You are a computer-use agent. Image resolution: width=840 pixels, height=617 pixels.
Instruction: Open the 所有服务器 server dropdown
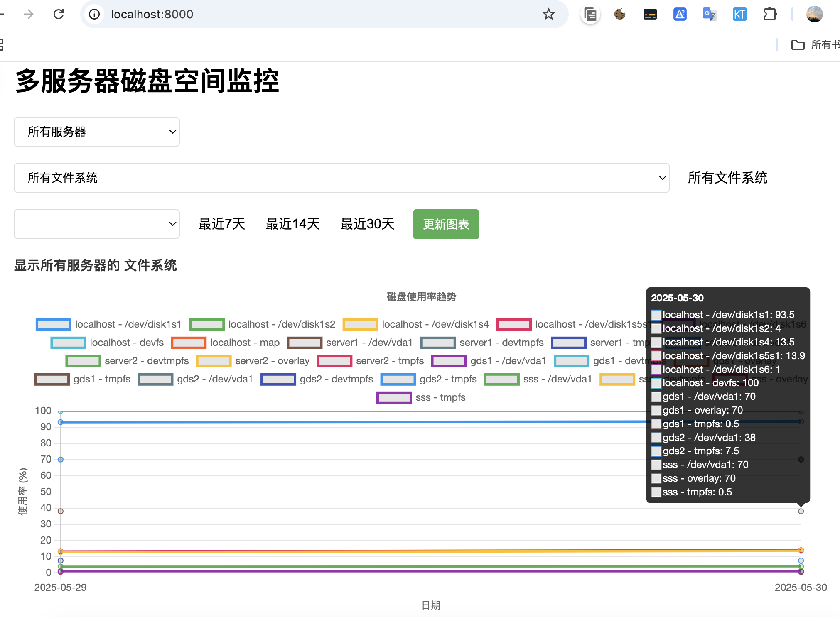97,132
